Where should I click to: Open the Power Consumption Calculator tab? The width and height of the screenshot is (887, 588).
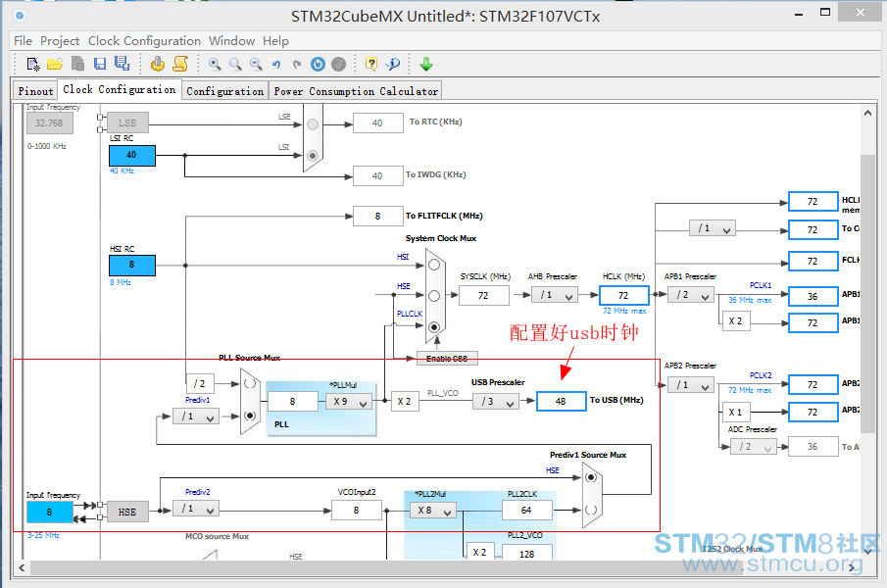(x=356, y=90)
